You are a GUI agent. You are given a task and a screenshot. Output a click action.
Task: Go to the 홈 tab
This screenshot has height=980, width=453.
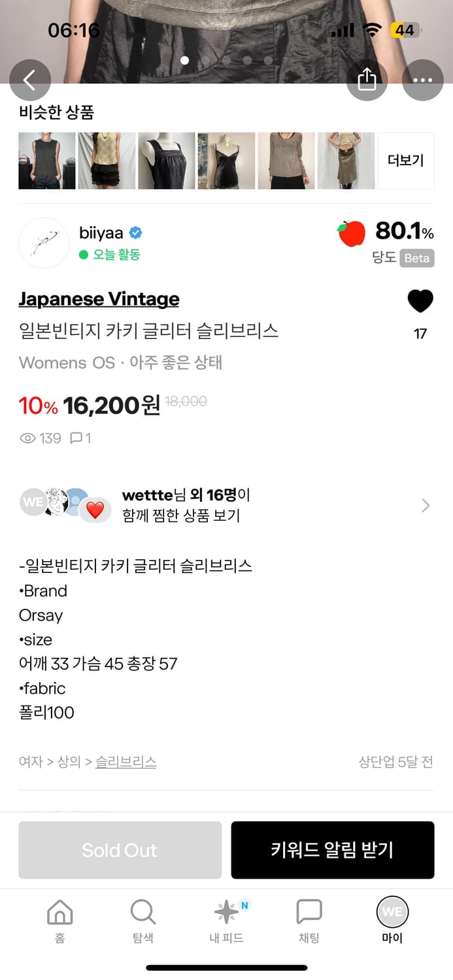point(59,920)
